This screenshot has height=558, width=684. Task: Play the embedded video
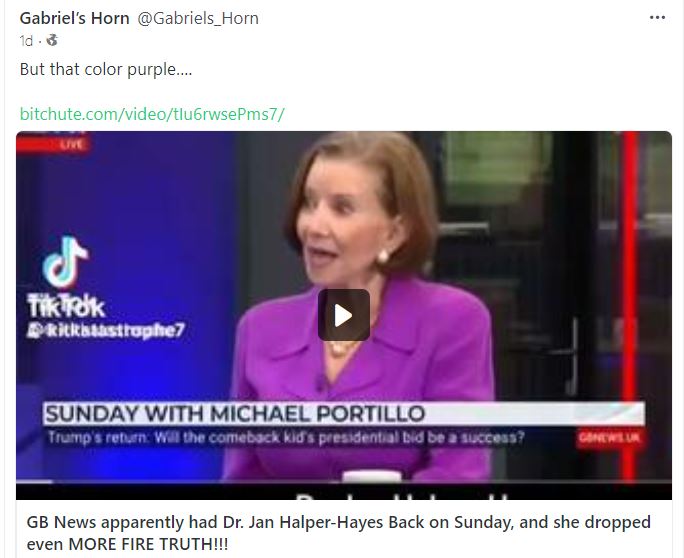[x=344, y=315]
